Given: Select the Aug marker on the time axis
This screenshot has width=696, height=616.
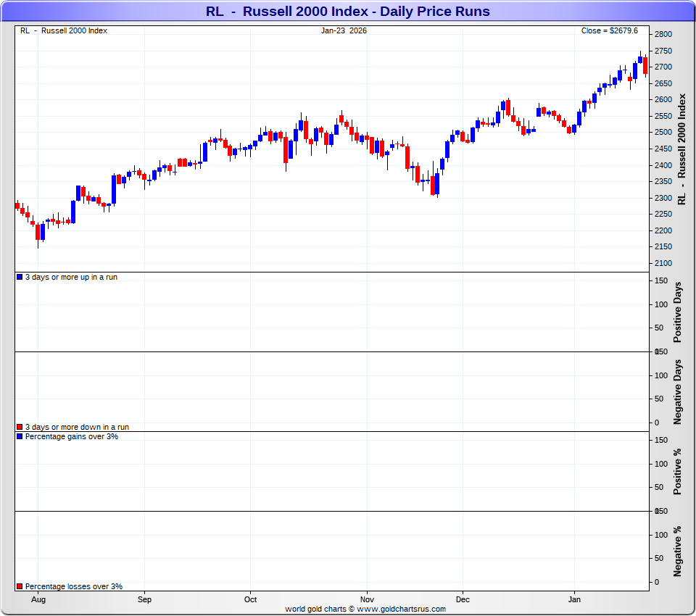Looking at the screenshot, I should pos(39,599).
